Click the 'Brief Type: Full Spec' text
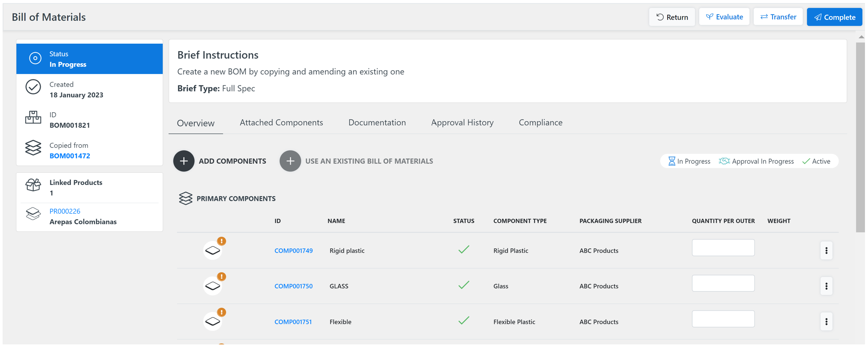This screenshot has height=347, width=868. tap(216, 88)
